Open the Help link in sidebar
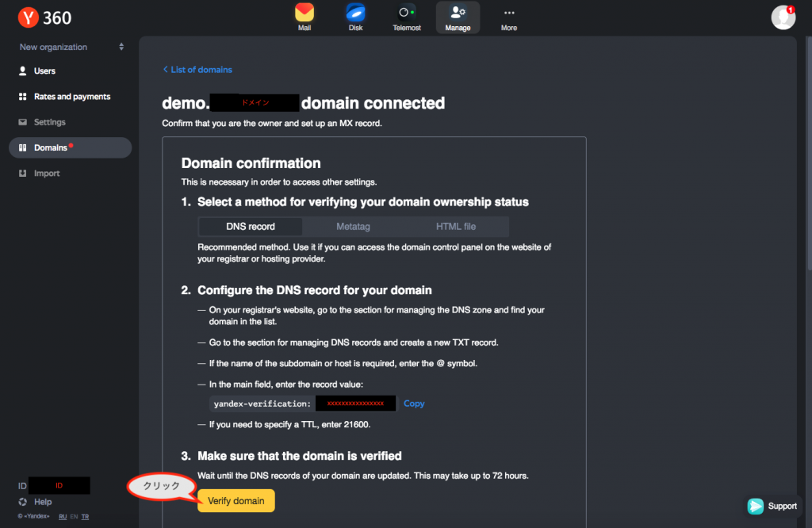This screenshot has width=812, height=528. 43,502
